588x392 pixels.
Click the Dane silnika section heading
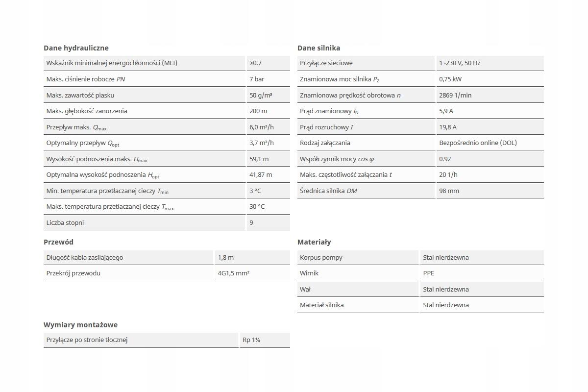pos(318,48)
